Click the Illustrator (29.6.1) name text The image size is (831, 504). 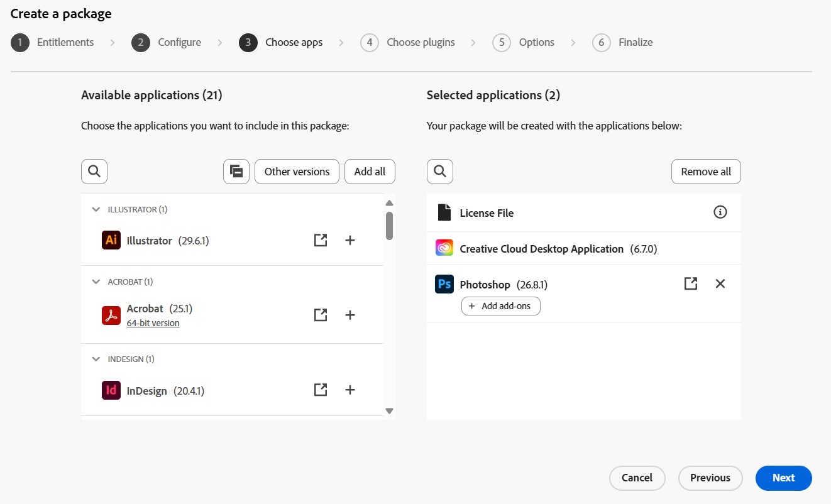click(x=168, y=241)
